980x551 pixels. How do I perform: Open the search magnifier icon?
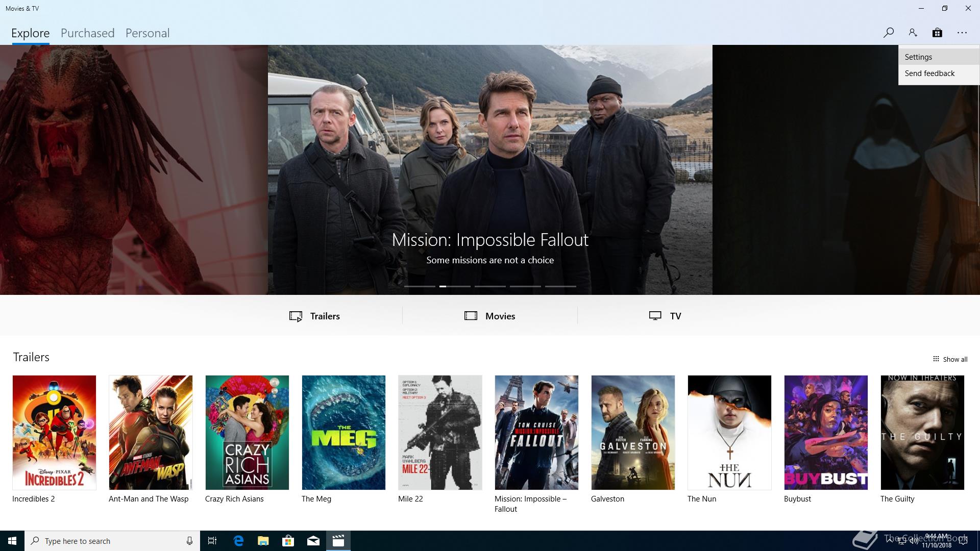click(x=888, y=33)
